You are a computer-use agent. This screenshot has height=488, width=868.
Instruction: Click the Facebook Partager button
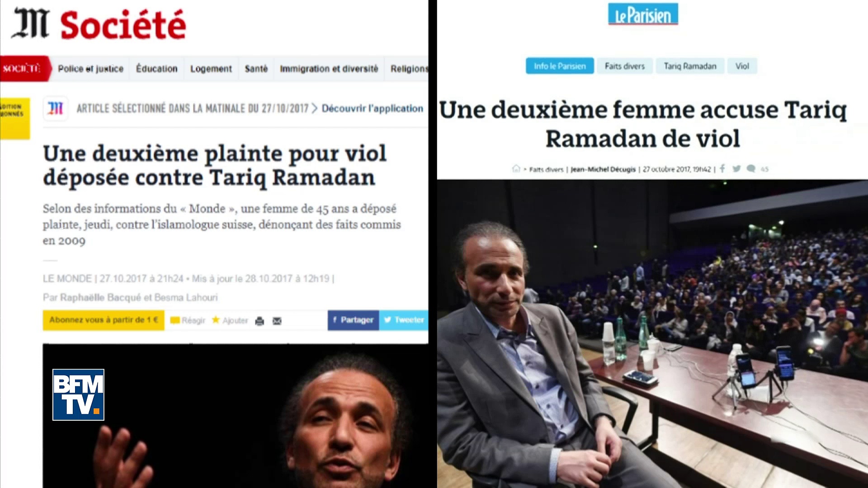[353, 320]
